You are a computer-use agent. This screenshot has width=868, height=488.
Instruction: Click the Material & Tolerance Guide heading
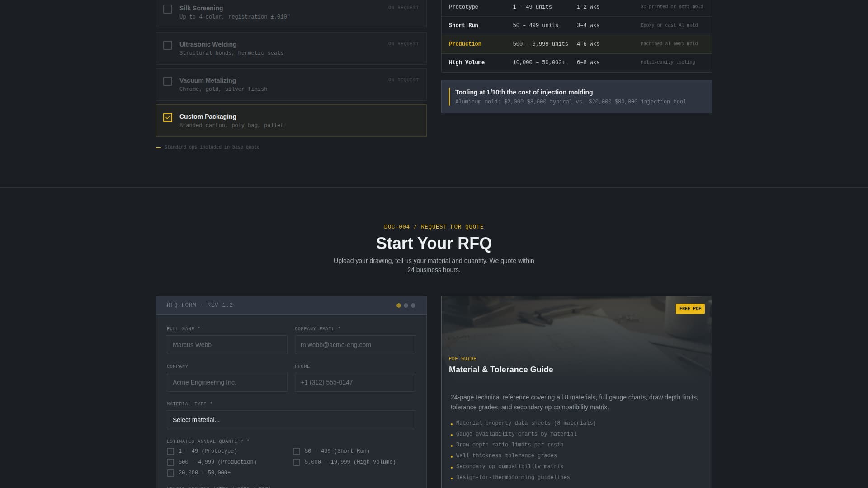[501, 370]
